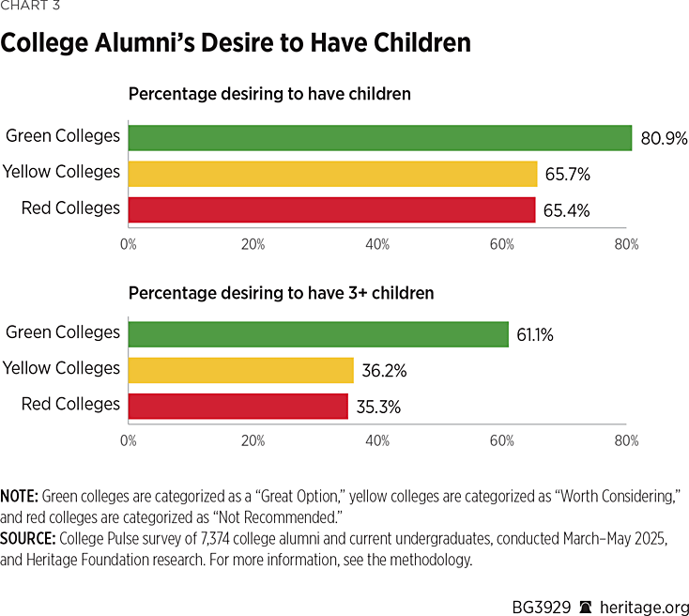Click the Green Colleges label beside the 80.9% bar
Viewport: 689px width, 616px height.
63,136
